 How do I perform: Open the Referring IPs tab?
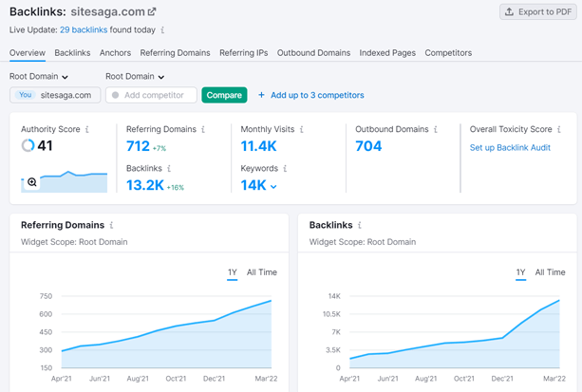coord(243,53)
